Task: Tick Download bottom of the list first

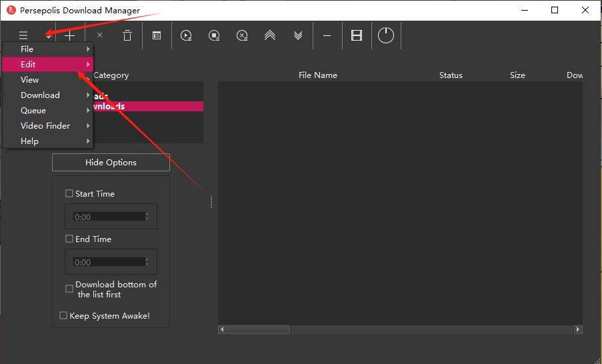Action: tap(69, 289)
